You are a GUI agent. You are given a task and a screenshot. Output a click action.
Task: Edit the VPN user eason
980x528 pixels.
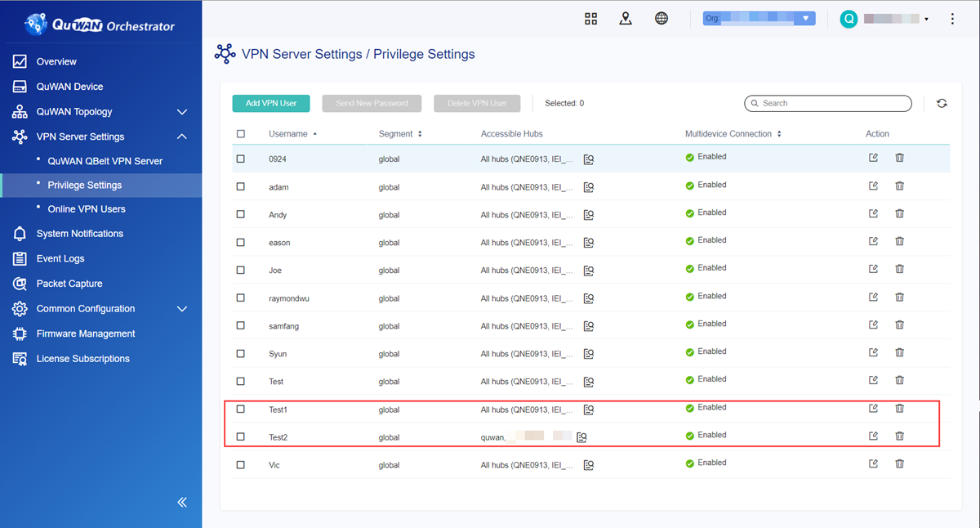(873, 241)
